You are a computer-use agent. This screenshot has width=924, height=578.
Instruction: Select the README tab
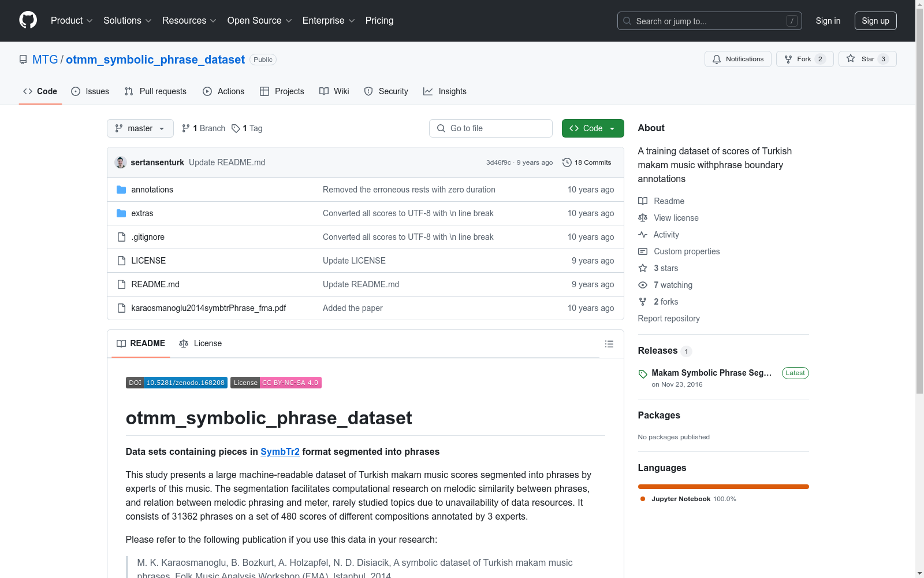point(141,343)
